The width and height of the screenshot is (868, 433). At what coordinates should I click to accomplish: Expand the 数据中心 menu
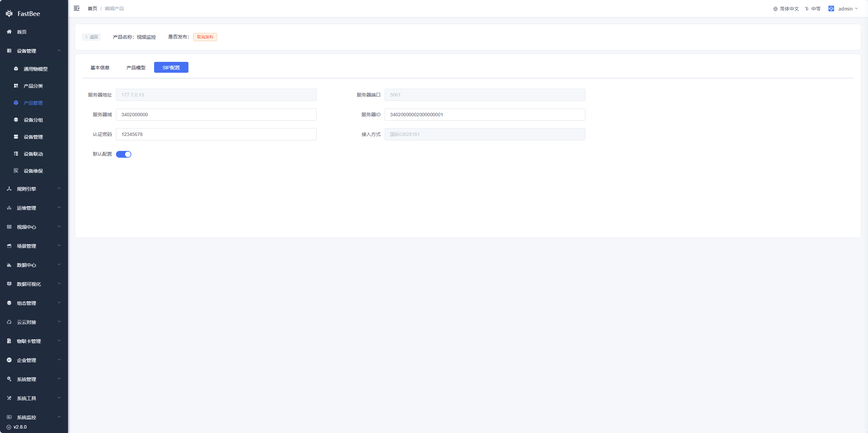pos(34,265)
